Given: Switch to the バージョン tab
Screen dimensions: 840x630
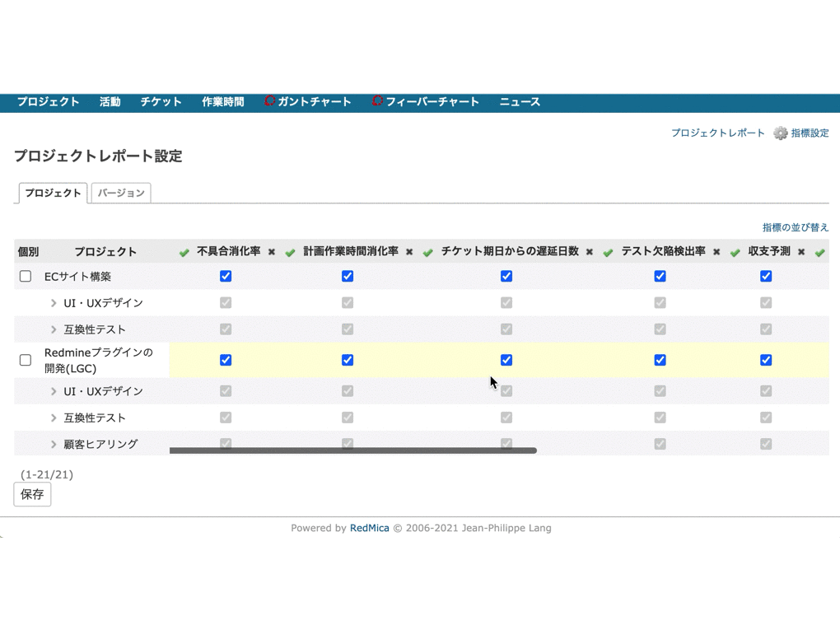Looking at the screenshot, I should click(121, 193).
